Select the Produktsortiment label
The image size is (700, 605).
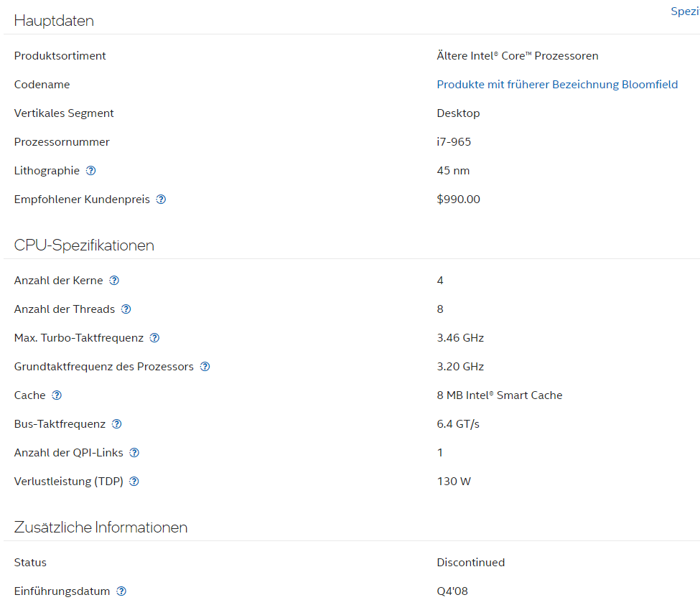coord(60,56)
